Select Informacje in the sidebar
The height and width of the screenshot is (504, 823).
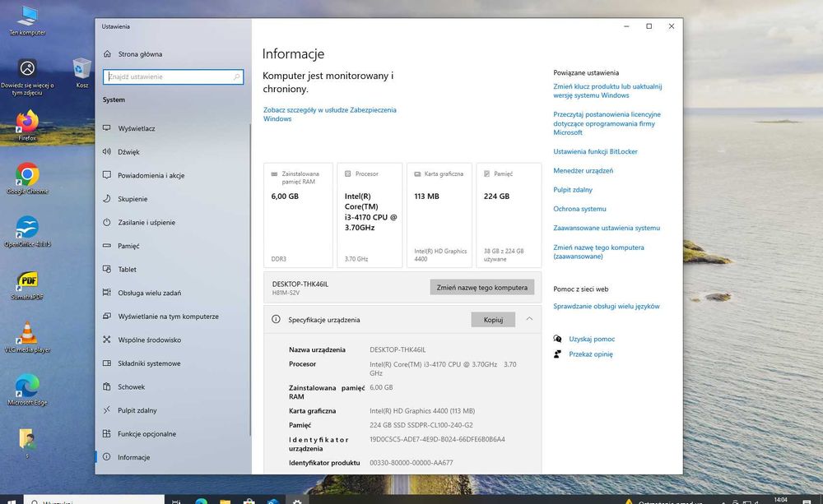(x=133, y=457)
